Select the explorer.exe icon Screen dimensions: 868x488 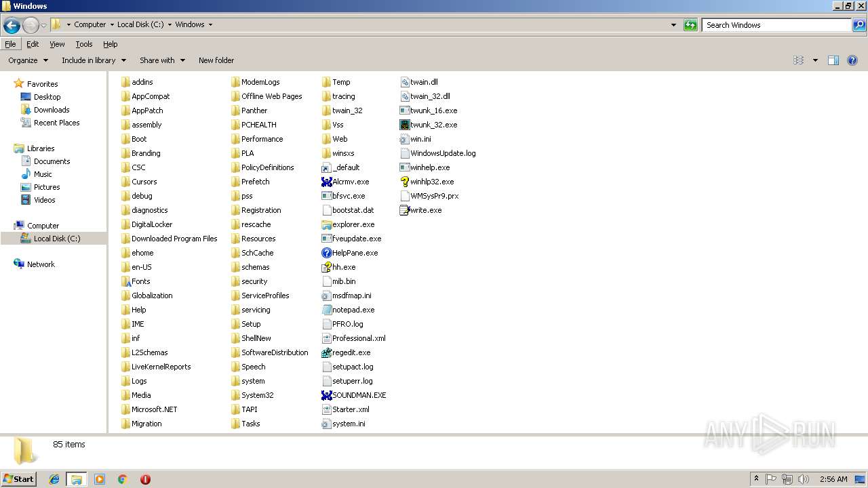pos(326,224)
